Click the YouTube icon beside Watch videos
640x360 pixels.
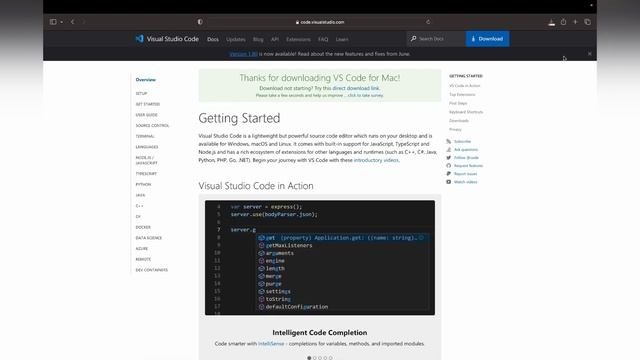click(x=449, y=182)
